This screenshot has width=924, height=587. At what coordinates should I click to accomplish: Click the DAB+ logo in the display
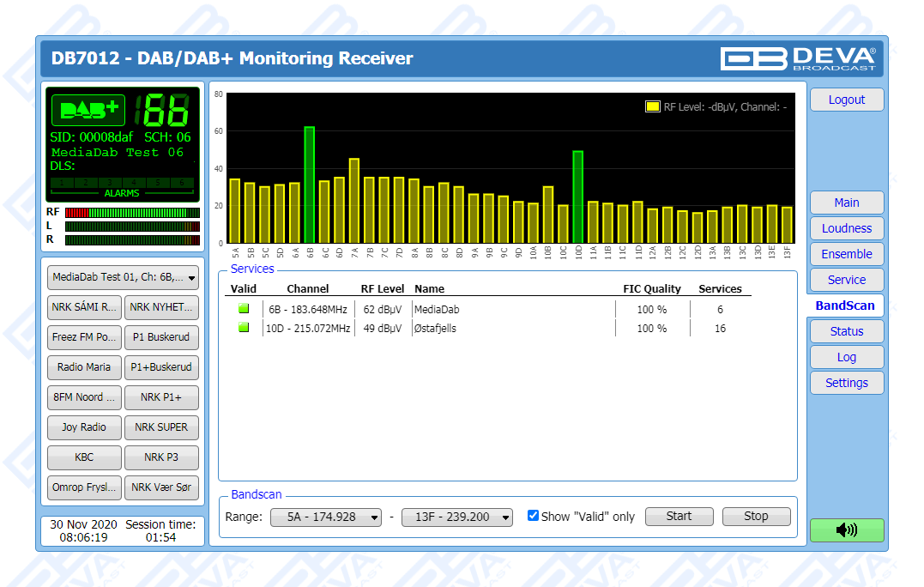pyautogui.click(x=88, y=110)
